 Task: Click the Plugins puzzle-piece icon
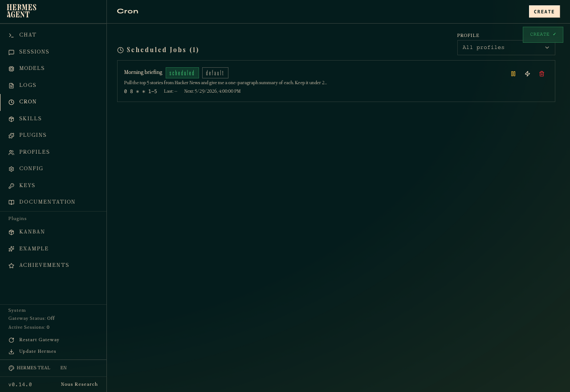point(11,135)
